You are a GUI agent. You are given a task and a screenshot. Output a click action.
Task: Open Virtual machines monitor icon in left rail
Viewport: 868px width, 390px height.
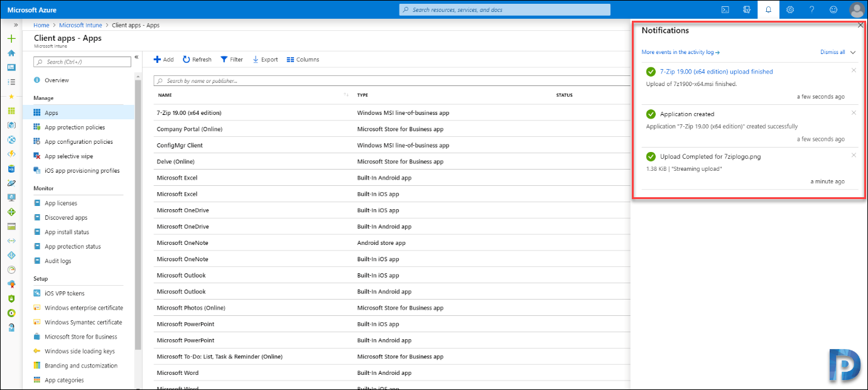click(11, 197)
